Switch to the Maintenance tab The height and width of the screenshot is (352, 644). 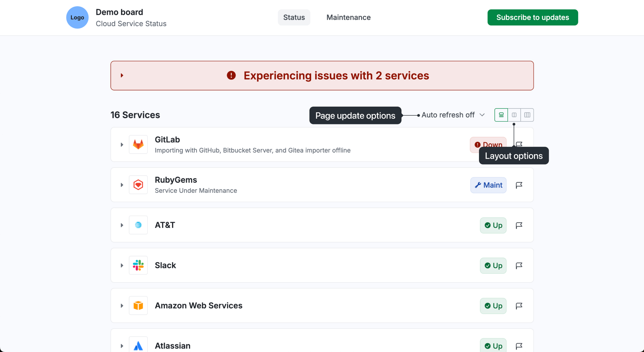348,17
